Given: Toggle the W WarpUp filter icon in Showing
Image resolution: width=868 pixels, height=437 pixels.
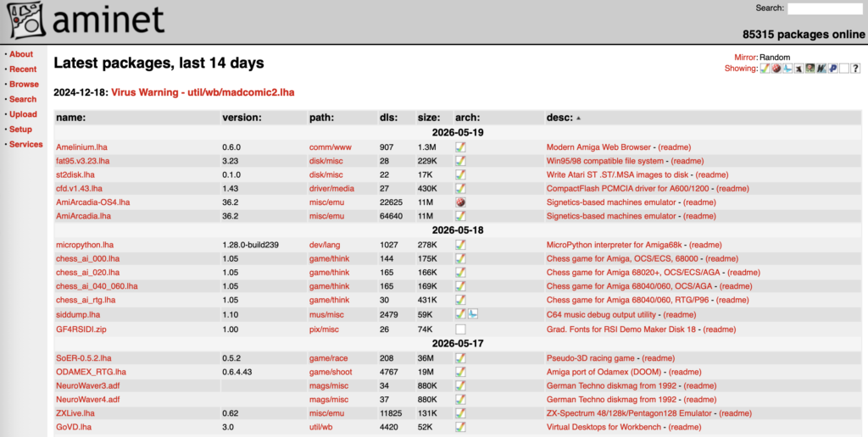Looking at the screenshot, I should [x=821, y=69].
